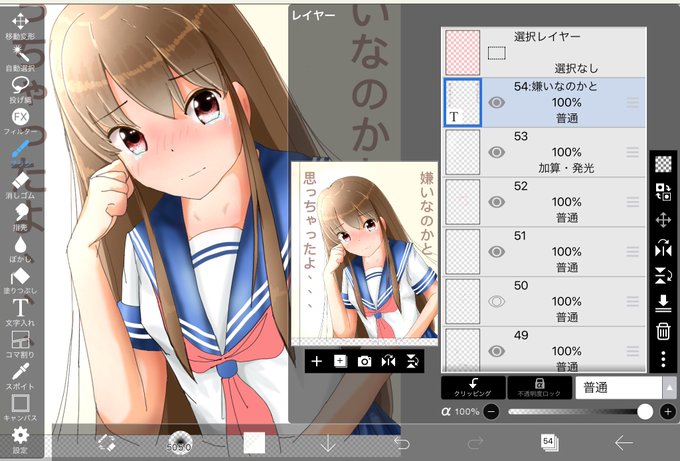Click blend mode dropdown arrow
This screenshot has width=680, height=461.
[669, 388]
